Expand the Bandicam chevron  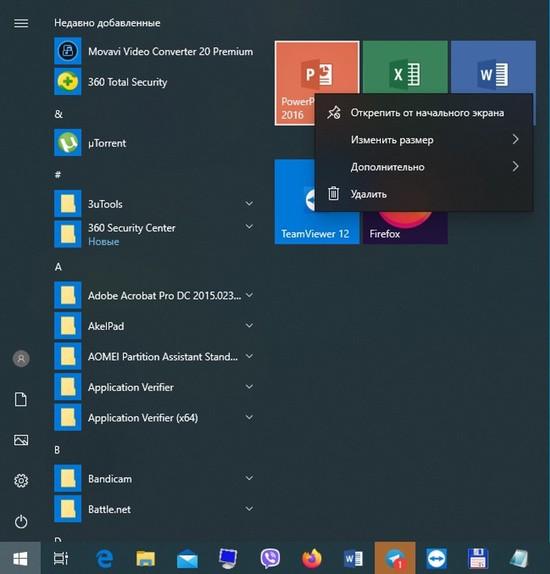point(249,478)
